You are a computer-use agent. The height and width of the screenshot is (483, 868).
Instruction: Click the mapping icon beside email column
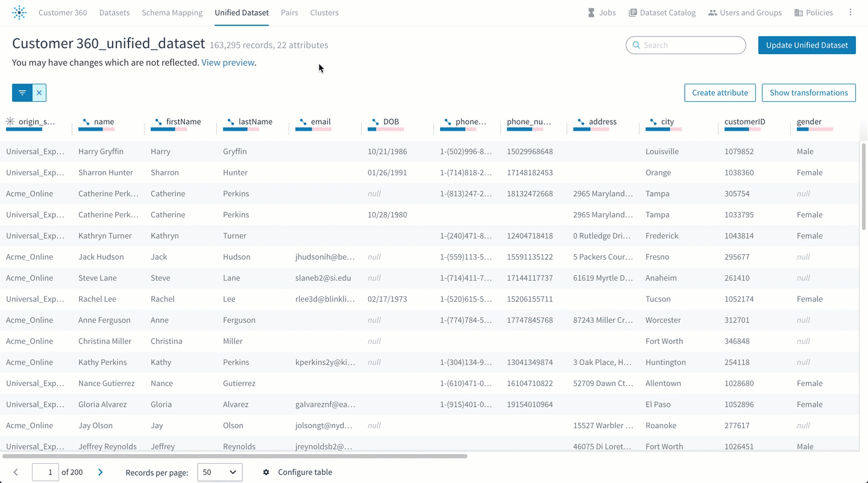[x=303, y=122]
